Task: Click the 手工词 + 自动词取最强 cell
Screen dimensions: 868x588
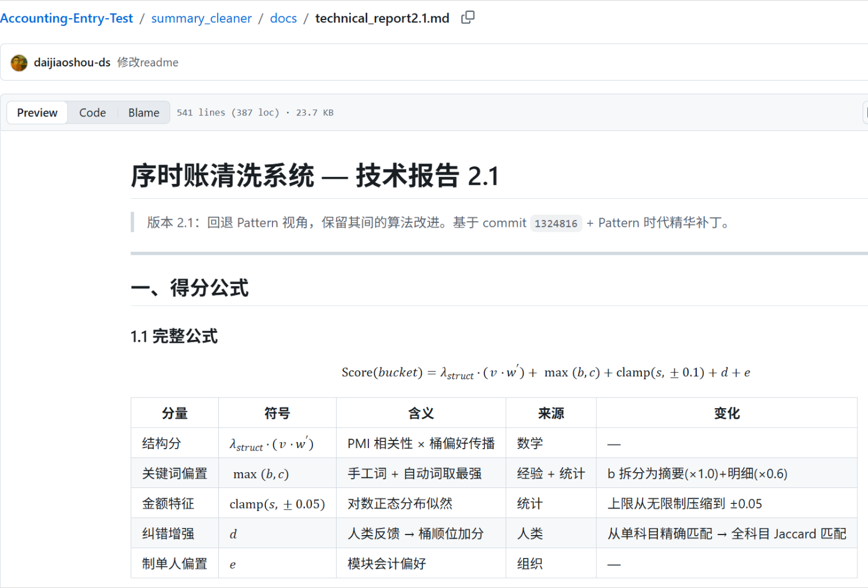Action: 421,473
